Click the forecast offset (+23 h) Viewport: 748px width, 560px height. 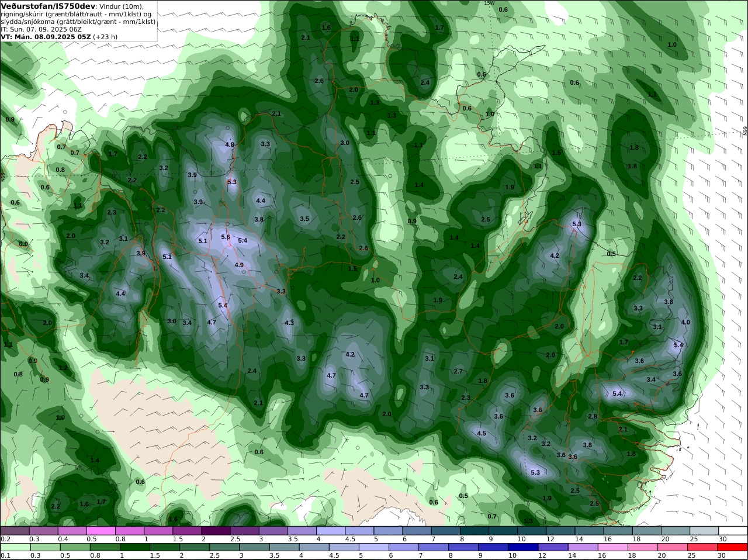tap(105, 36)
